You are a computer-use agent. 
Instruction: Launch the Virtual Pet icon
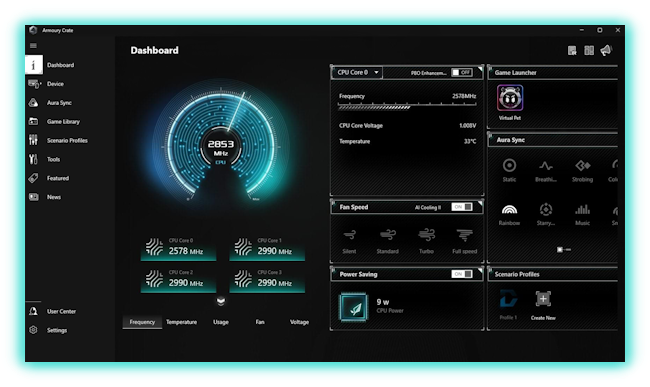pos(510,98)
